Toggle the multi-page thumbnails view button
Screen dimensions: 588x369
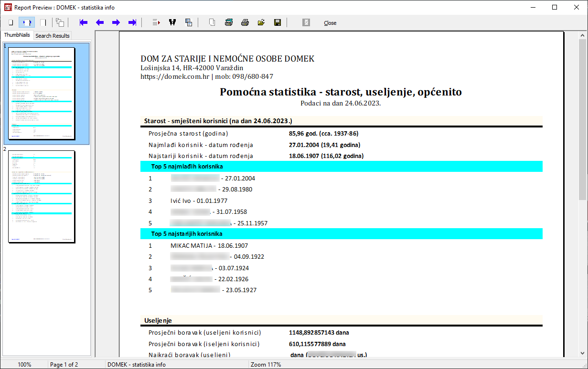point(60,22)
